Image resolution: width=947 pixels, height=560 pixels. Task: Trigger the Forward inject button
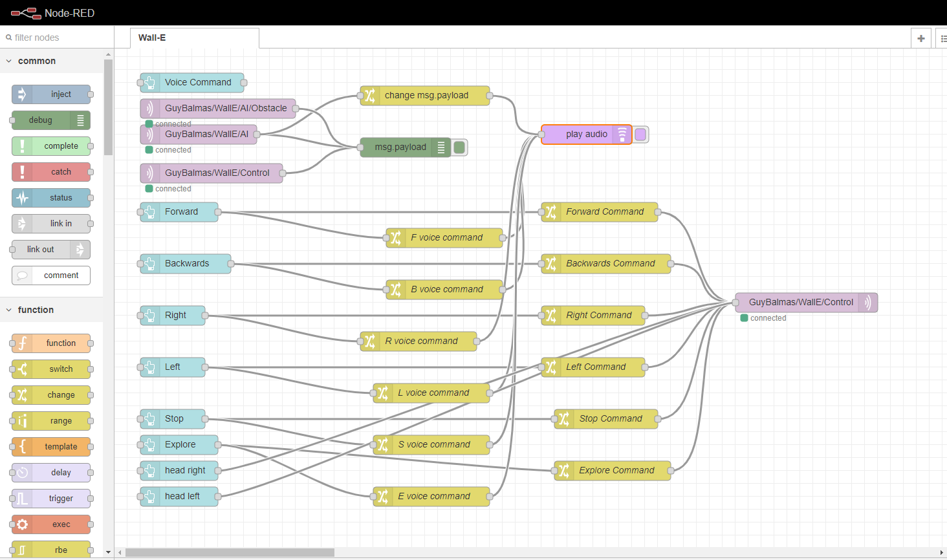click(149, 212)
